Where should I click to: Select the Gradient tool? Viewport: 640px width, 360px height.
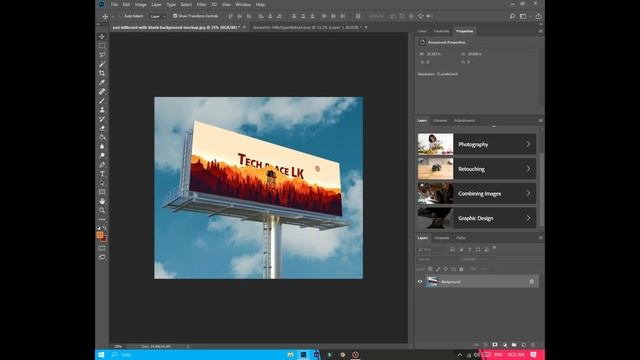tap(102, 137)
